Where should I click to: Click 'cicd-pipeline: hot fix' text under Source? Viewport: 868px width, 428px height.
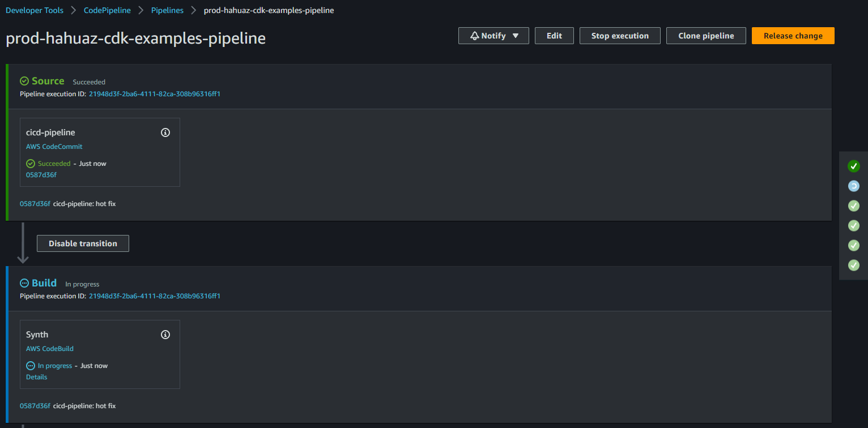click(x=84, y=204)
